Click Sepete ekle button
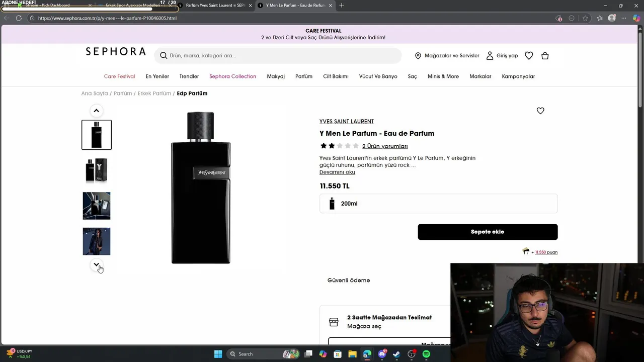 [488, 232]
